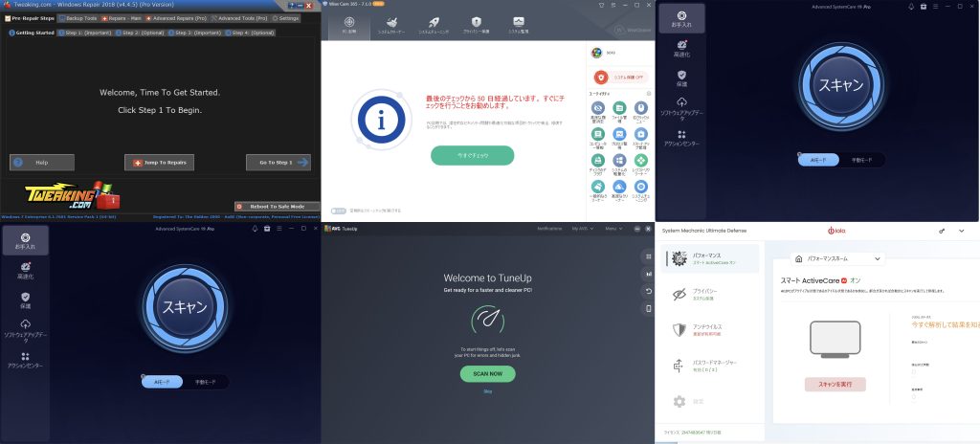Click the Go To Step 1 button
The image size is (980, 444).
click(278, 163)
